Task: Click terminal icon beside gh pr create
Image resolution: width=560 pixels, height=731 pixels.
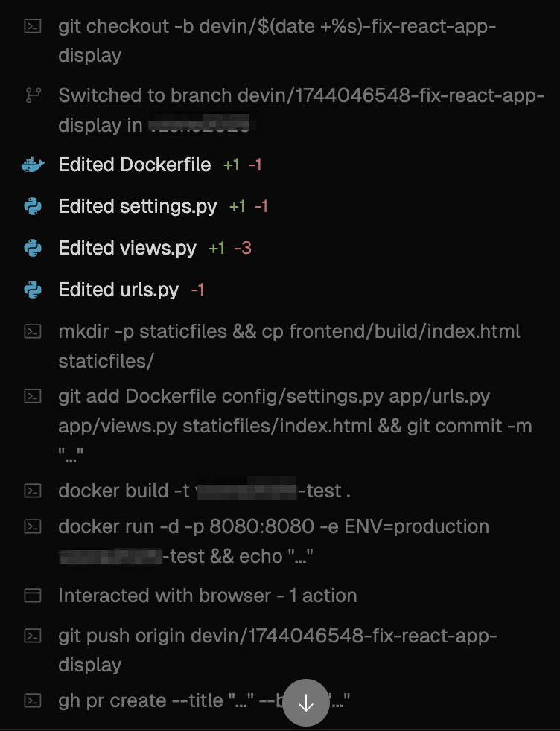Action: pos(33,700)
